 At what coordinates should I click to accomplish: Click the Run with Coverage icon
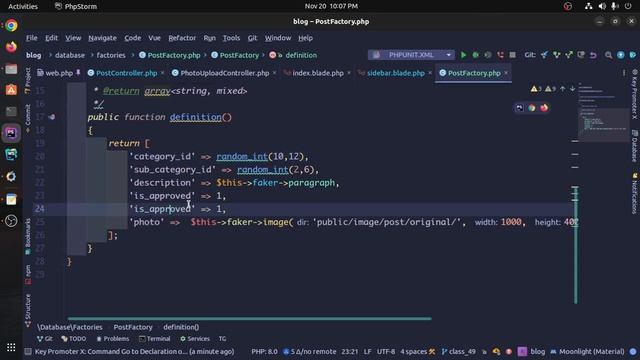[x=488, y=55]
